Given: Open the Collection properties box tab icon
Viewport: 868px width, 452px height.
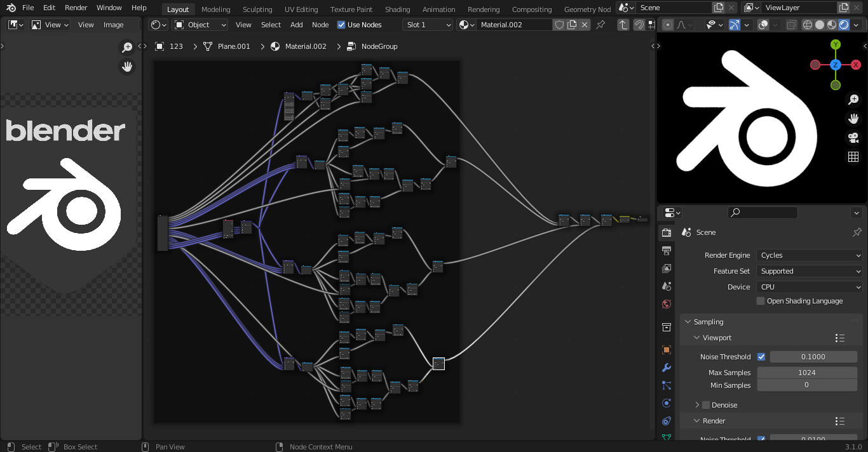Looking at the screenshot, I should pyautogui.click(x=667, y=328).
